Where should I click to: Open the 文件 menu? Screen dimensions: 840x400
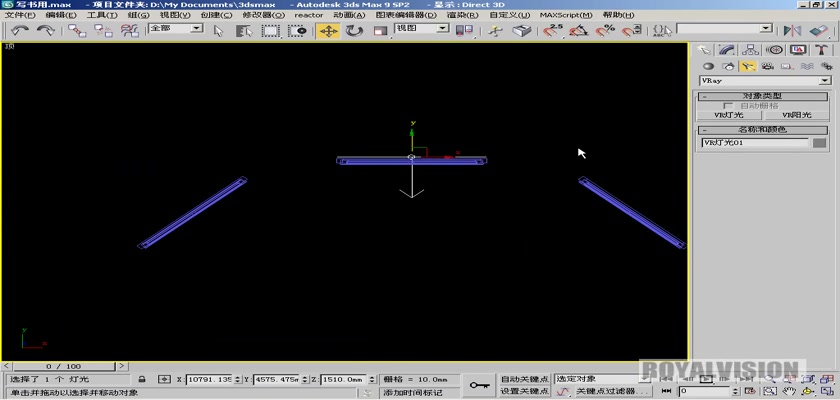pyautogui.click(x=19, y=15)
